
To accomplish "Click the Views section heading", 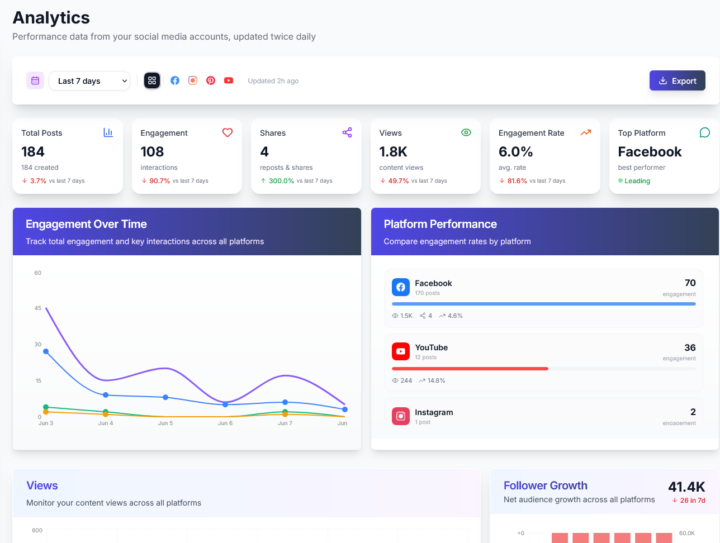I will [42, 486].
